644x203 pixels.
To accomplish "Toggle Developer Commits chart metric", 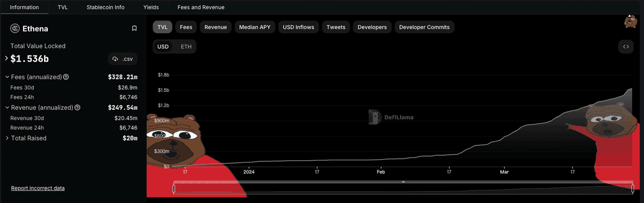I will 425,27.
